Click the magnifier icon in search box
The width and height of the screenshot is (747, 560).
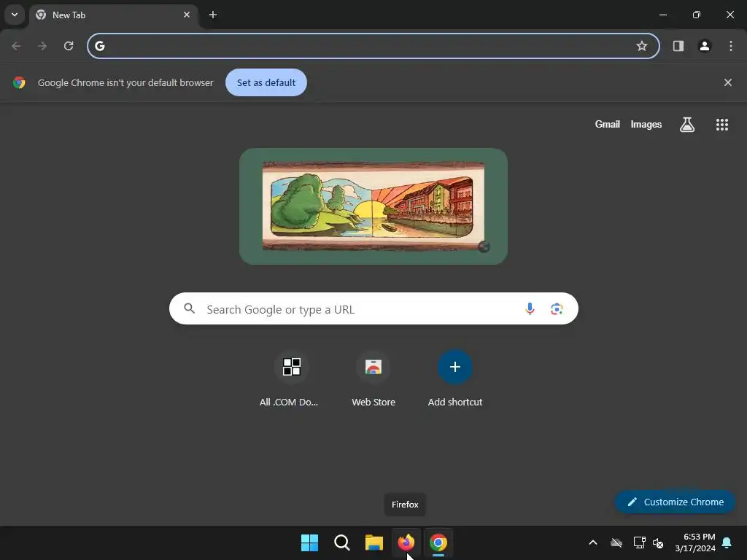tap(189, 308)
